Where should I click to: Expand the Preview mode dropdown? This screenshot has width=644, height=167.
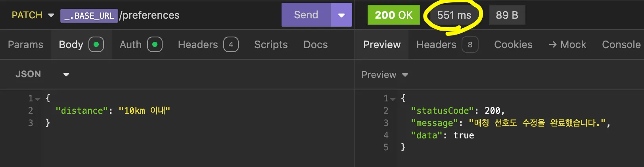[385, 75]
